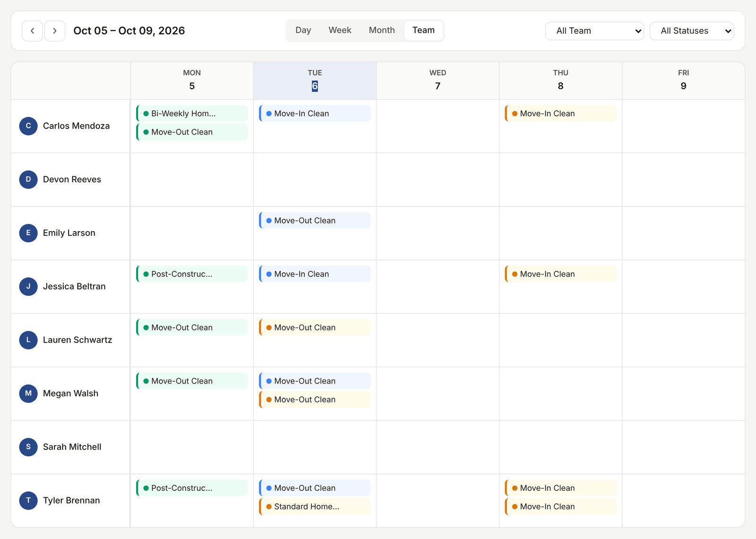
Task: Go to the previous week using the left chevron
Action: tap(32, 31)
